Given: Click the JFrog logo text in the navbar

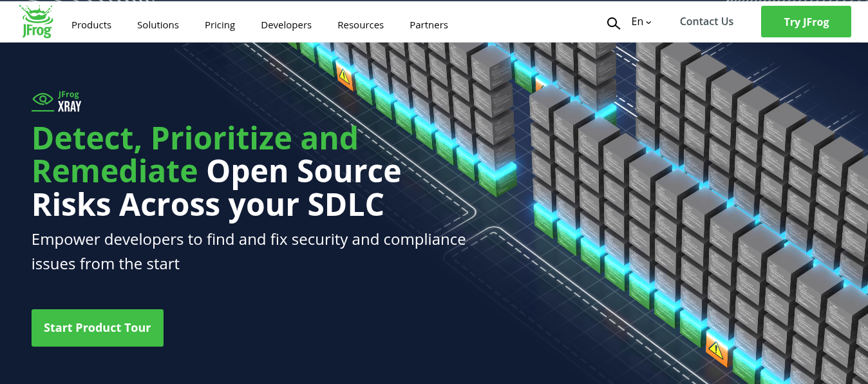Looking at the screenshot, I should [36, 31].
